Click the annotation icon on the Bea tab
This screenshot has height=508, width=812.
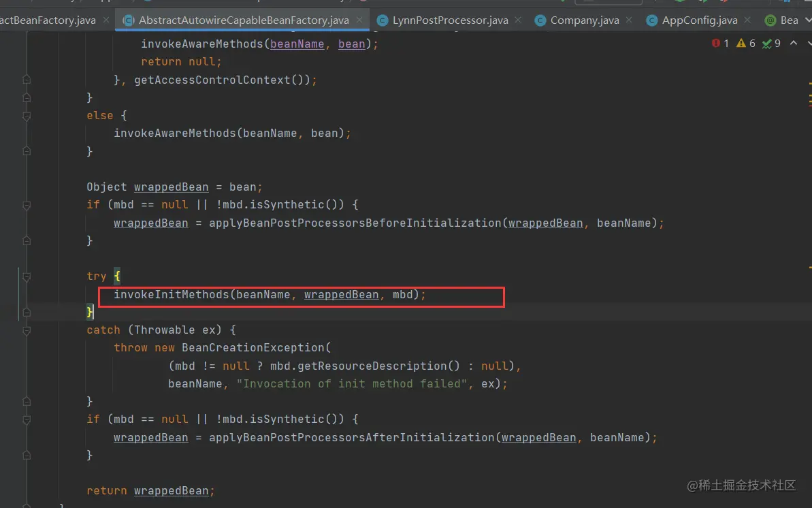tap(770, 20)
